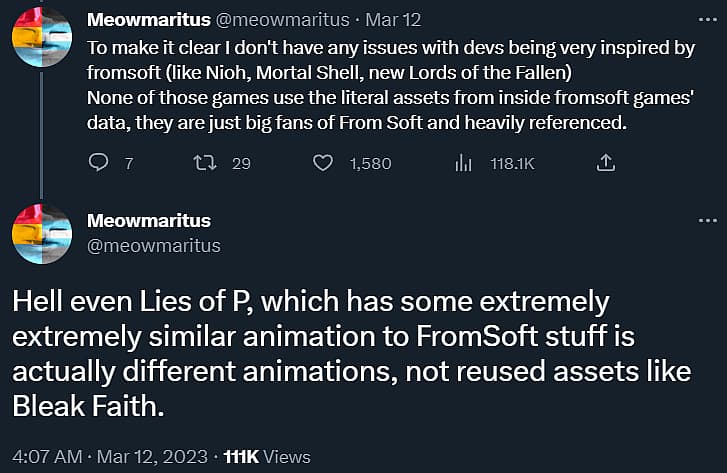The height and width of the screenshot is (473, 727).
Task: Click the 1,580 likes count
Action: pos(370,163)
